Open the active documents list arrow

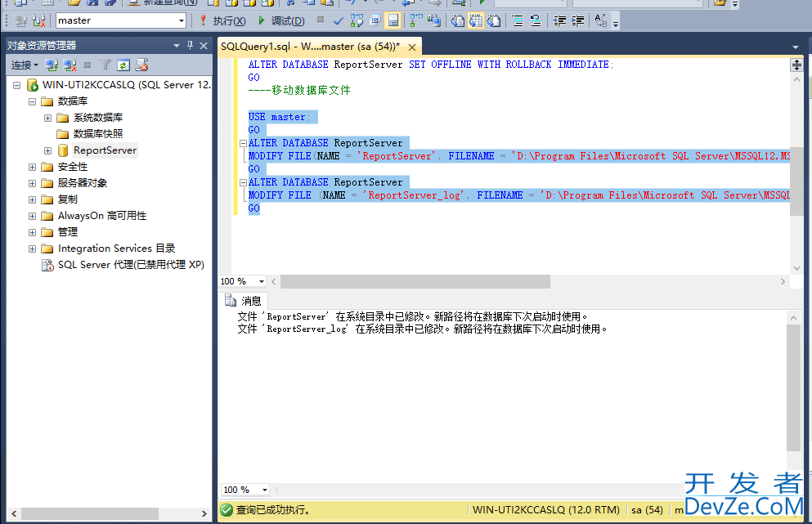point(796,47)
